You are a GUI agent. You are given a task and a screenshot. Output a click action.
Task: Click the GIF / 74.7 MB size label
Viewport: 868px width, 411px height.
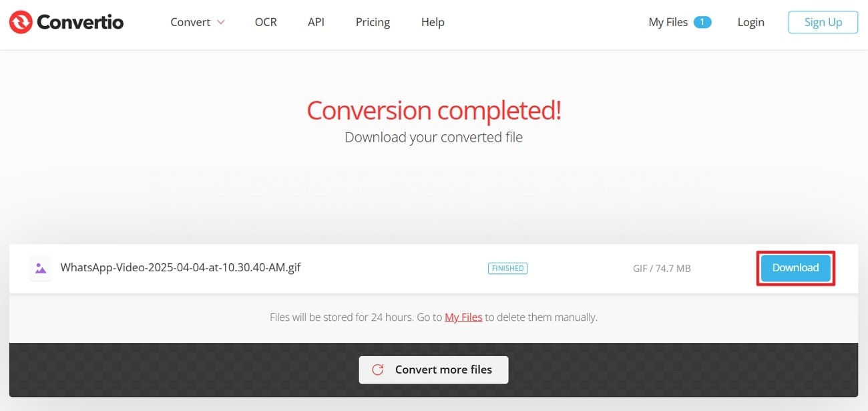tap(662, 269)
